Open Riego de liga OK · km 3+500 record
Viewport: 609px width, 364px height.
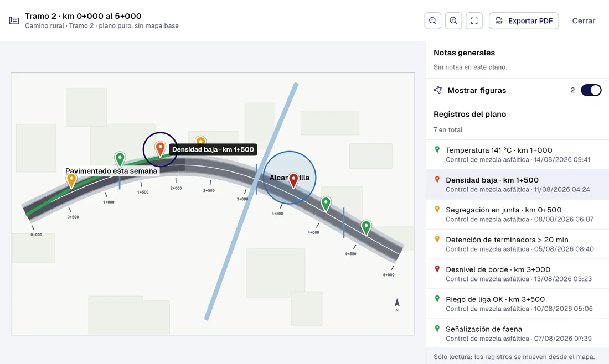click(517, 304)
